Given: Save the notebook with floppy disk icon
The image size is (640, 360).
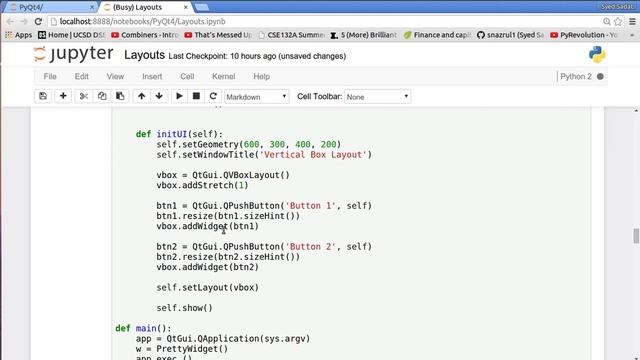Looking at the screenshot, I should tap(43, 96).
